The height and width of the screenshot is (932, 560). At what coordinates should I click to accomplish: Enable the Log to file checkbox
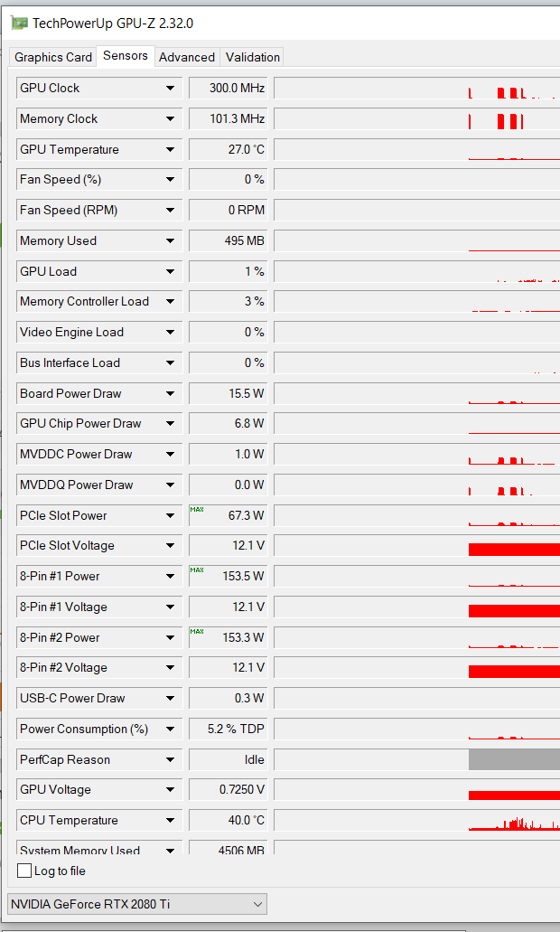tap(24, 871)
